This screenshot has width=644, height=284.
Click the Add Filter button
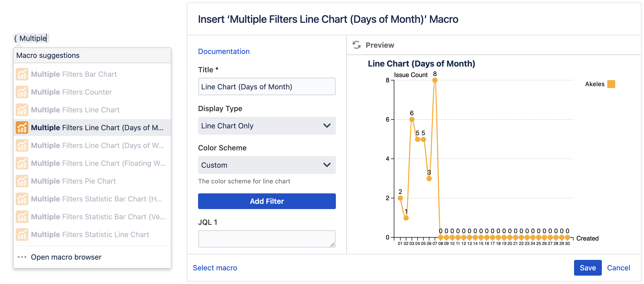coord(266,201)
